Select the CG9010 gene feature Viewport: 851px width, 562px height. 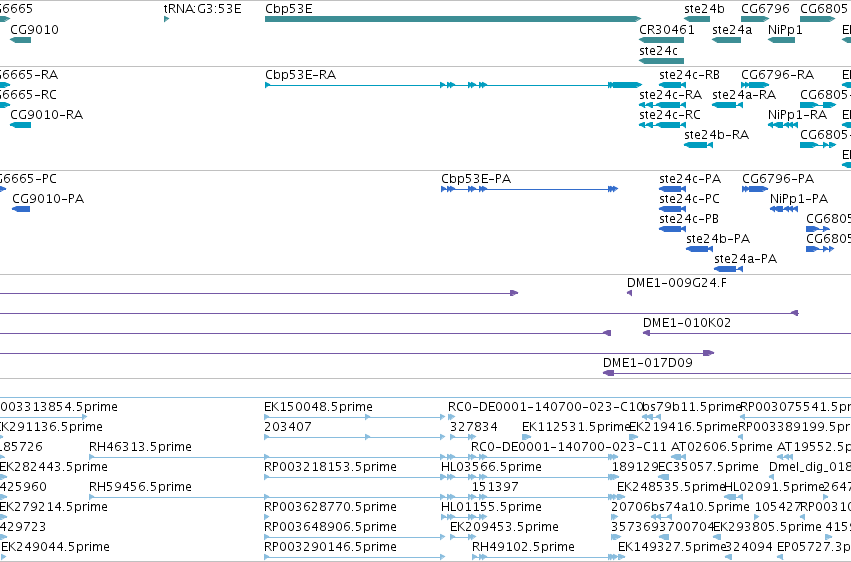point(21,40)
